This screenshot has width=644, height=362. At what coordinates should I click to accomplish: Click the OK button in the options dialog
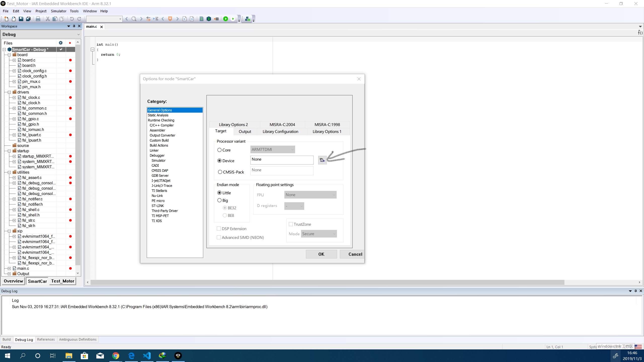click(x=321, y=254)
